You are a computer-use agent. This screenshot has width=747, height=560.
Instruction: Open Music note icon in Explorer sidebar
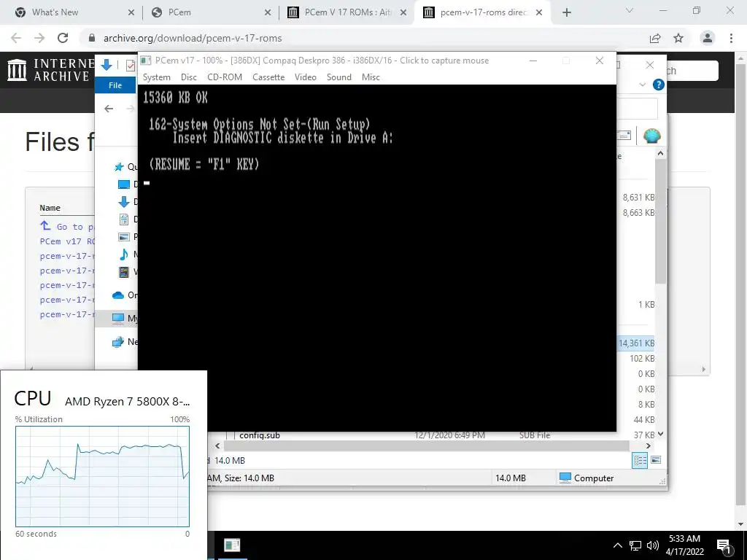(124, 254)
